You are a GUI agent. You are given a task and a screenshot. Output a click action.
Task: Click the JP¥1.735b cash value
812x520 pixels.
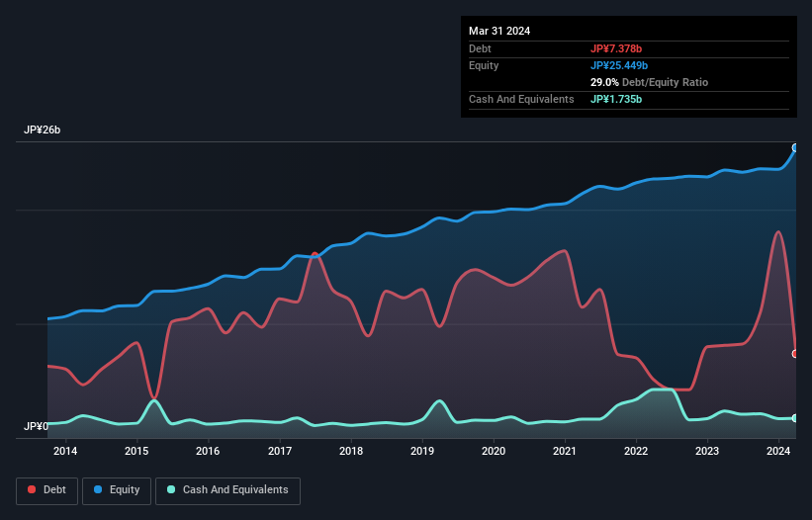point(616,99)
